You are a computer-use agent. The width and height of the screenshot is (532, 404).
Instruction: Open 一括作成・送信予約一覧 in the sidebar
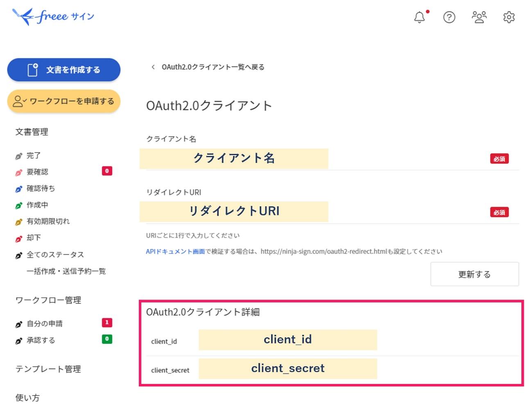(66, 271)
